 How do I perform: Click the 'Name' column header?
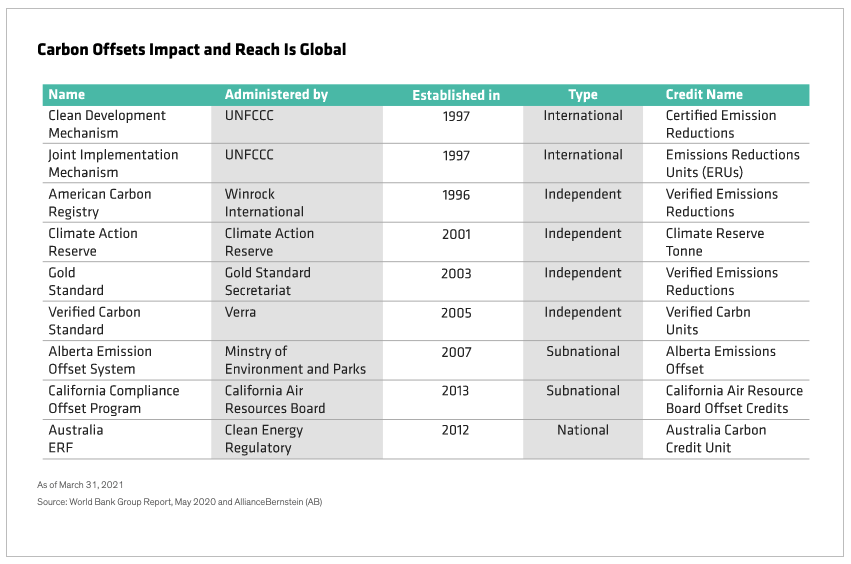pos(67,94)
